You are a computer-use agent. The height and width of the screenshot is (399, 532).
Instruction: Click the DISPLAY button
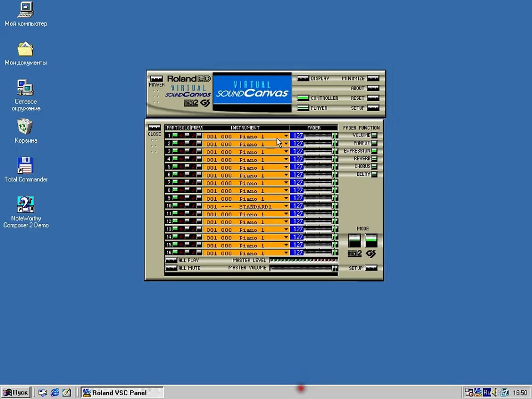point(303,78)
